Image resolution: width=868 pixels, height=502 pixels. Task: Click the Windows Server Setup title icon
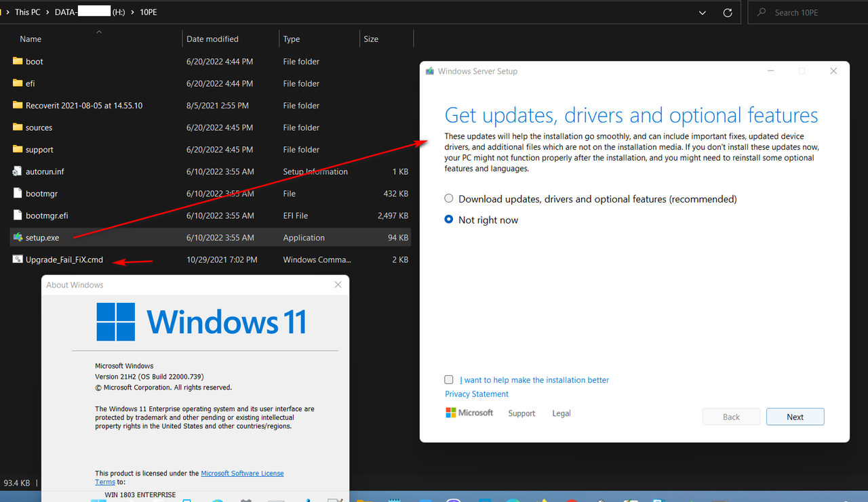(x=429, y=71)
